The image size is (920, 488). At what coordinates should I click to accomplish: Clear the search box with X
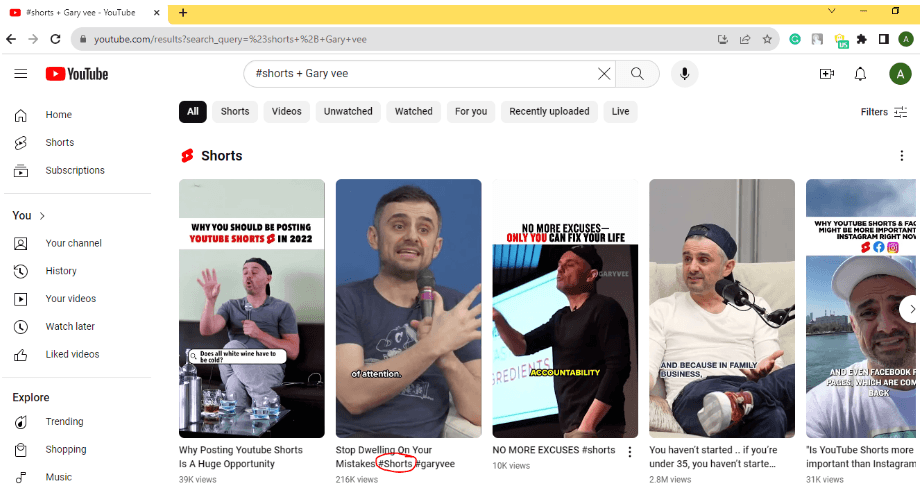click(x=604, y=74)
